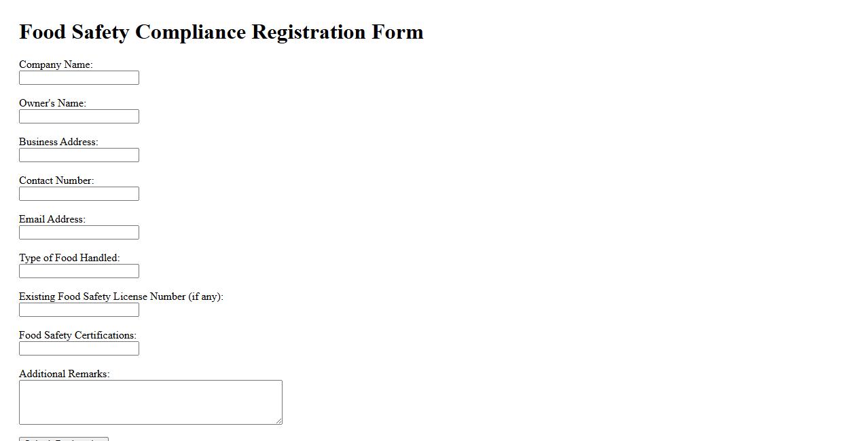868x441 pixels.
Task: Focus the Email Address text box
Action: coord(79,233)
